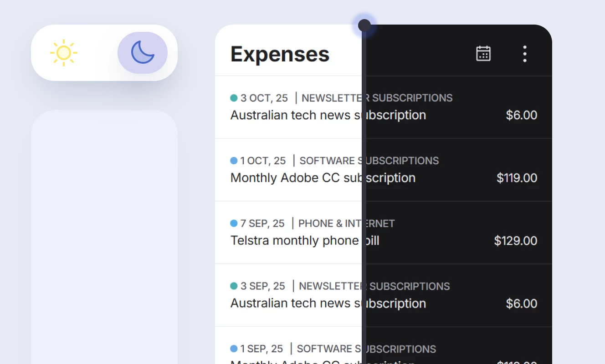
Task: Select Telstra monthly phone bill entry
Action: tap(304, 241)
